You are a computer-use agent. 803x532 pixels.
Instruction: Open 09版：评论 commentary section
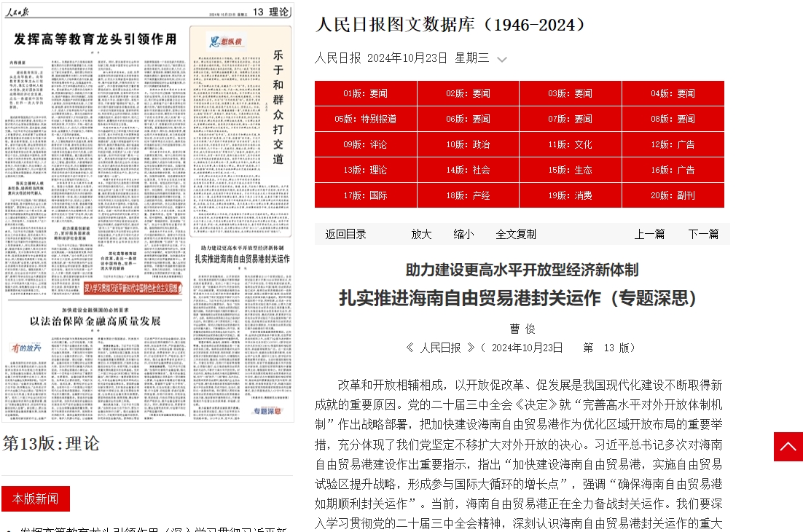point(366,144)
